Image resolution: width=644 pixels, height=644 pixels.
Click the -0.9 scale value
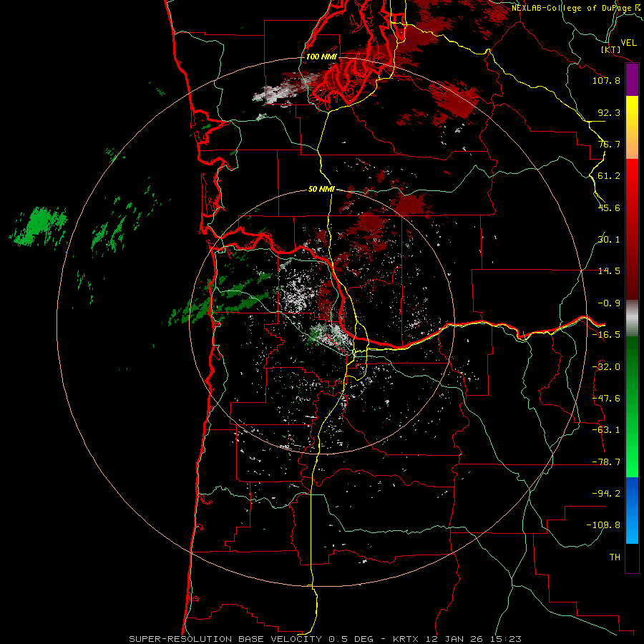click(609, 303)
